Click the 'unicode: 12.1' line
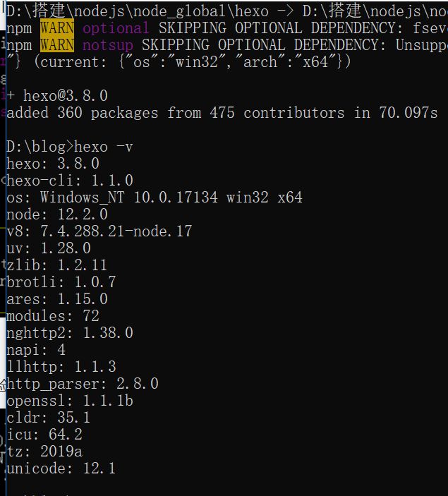 61,468
